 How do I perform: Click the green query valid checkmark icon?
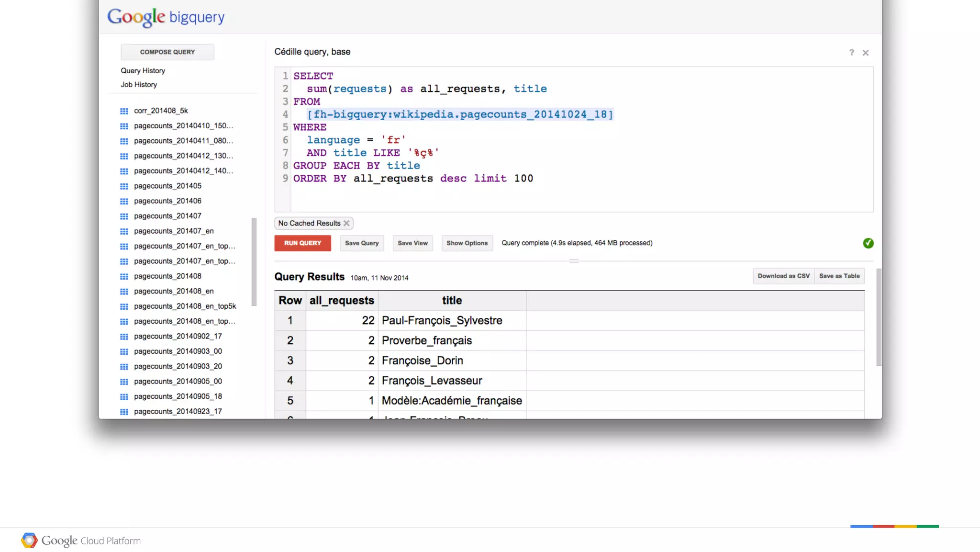pos(868,243)
